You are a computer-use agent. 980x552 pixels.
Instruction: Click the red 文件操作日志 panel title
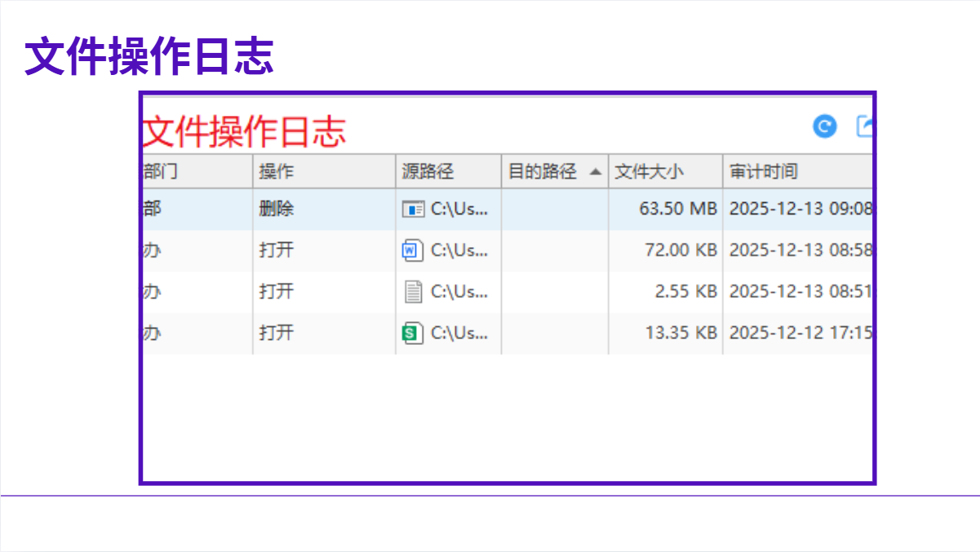coord(245,132)
